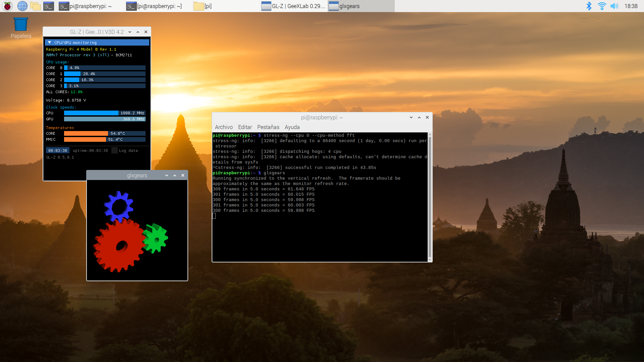This screenshot has height=362, width=644.
Task: Click the terminal vertical scrollbar
Action: click(430, 197)
